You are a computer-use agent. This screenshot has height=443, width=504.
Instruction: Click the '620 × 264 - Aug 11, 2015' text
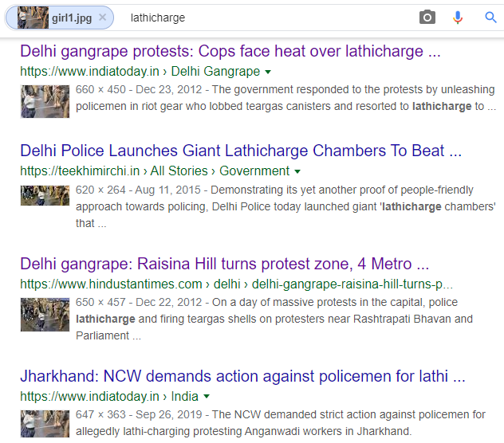click(x=138, y=190)
